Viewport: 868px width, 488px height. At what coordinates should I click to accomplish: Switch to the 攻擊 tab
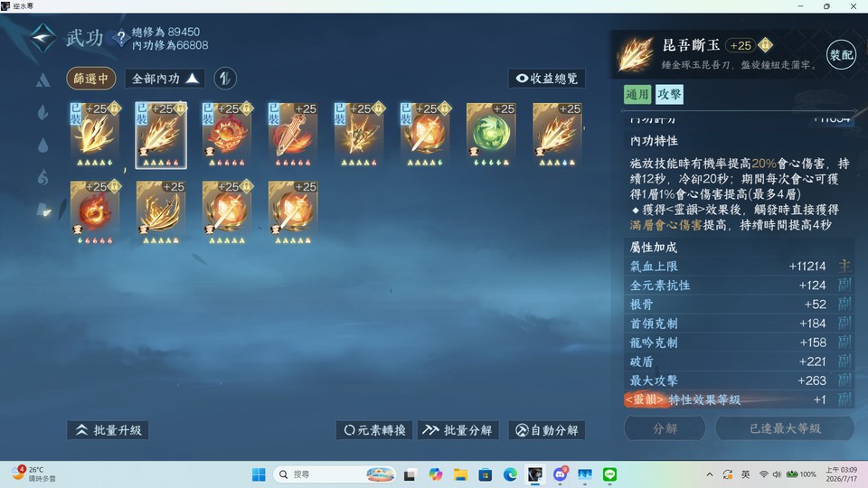click(x=669, y=95)
